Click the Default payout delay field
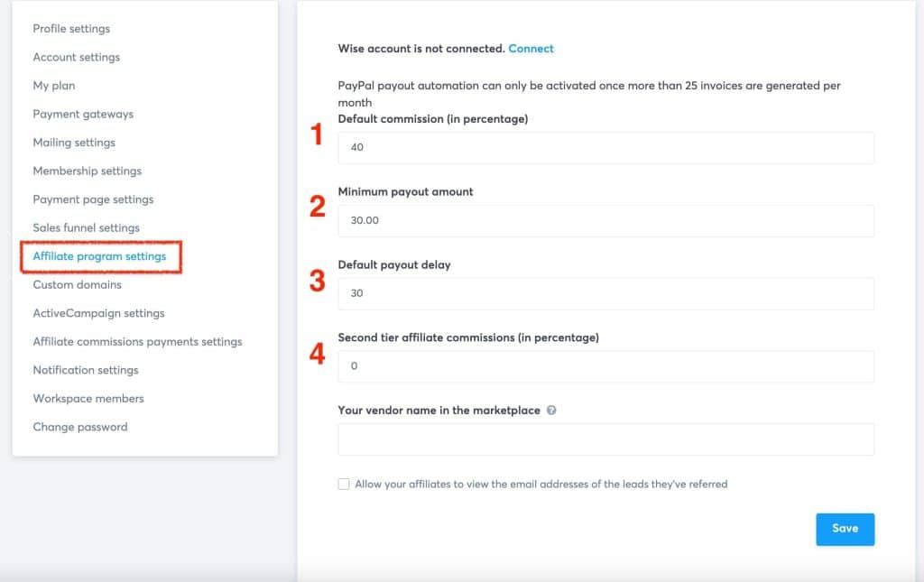Image resolution: width=924 pixels, height=582 pixels. (605, 293)
